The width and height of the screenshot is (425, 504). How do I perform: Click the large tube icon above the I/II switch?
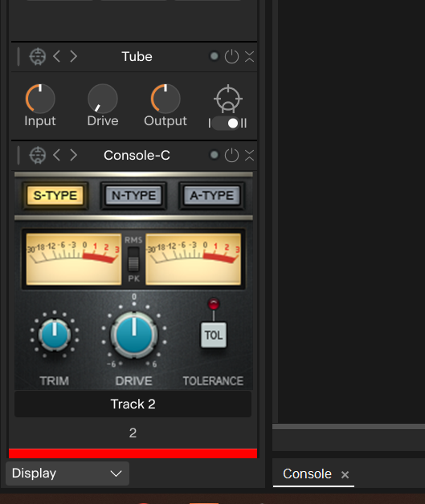coord(228,99)
